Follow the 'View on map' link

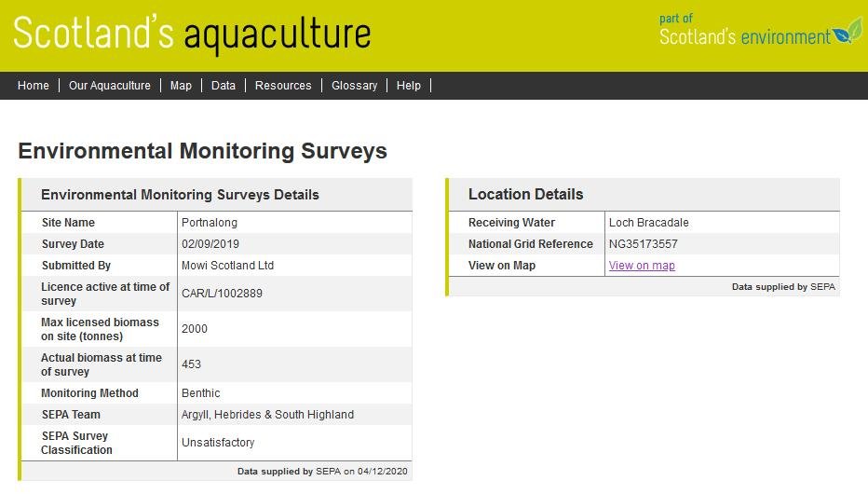tap(642, 266)
